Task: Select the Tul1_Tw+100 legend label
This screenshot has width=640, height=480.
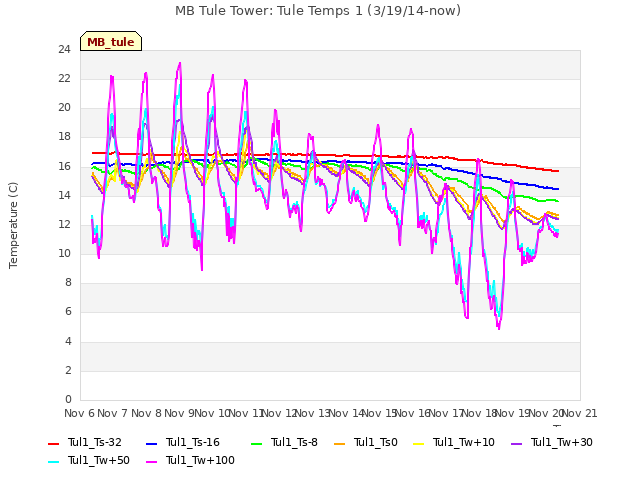Action: click(200, 460)
